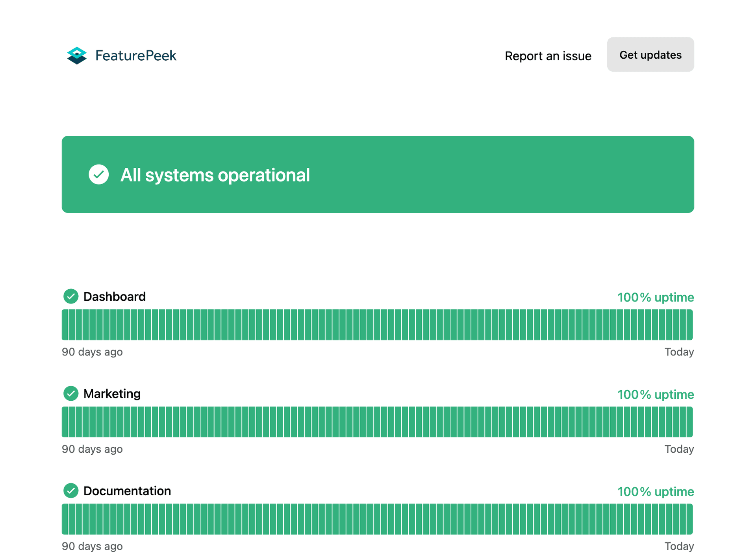Click today's bar in Marketing uptime chart

(x=689, y=422)
